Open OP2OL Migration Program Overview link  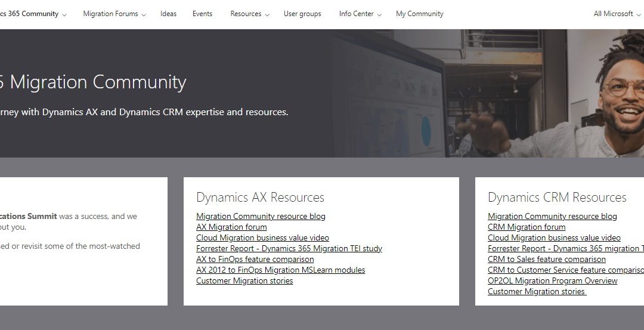pos(552,280)
